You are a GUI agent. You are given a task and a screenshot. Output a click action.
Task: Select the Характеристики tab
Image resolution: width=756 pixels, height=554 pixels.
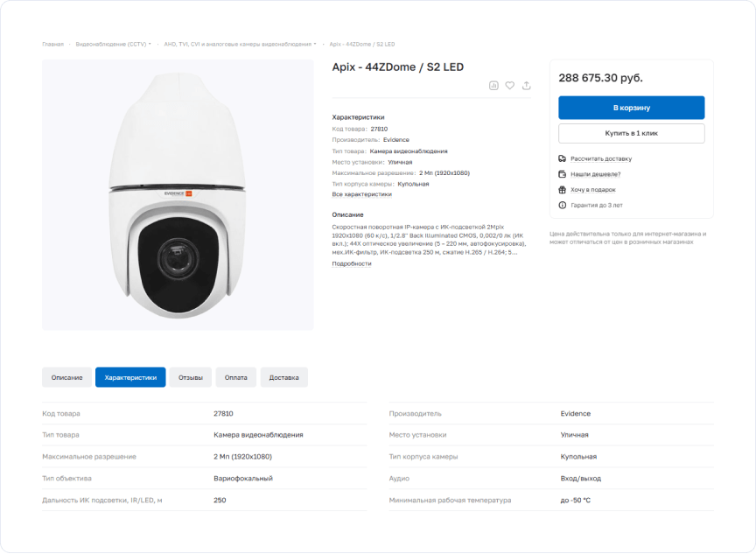tap(130, 377)
